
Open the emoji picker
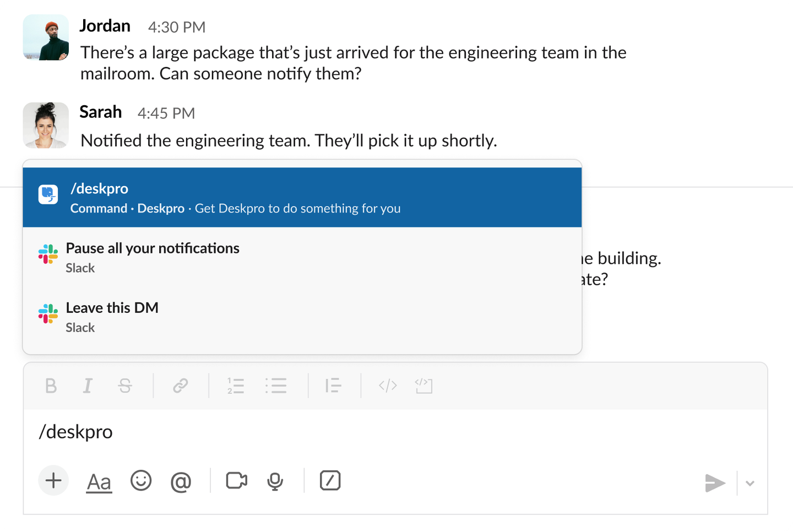(x=141, y=481)
